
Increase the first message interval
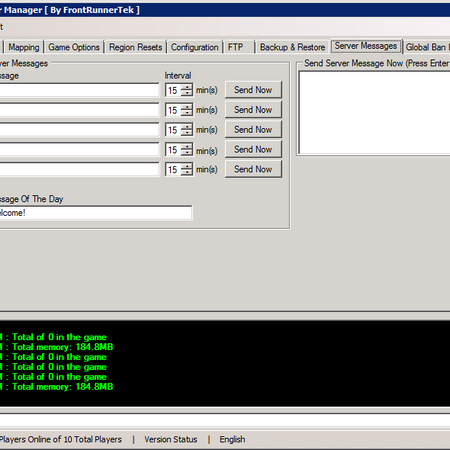(x=187, y=87)
